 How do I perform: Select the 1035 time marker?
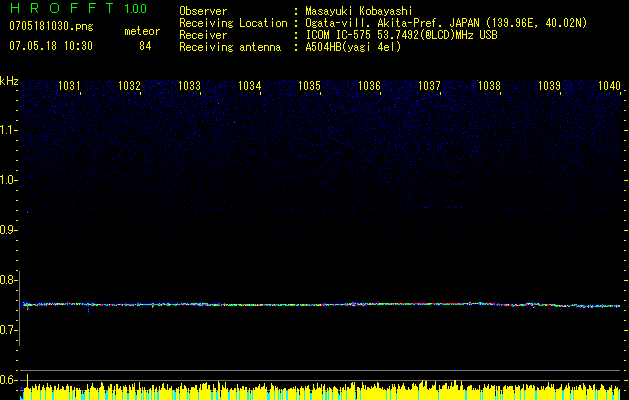tap(310, 87)
